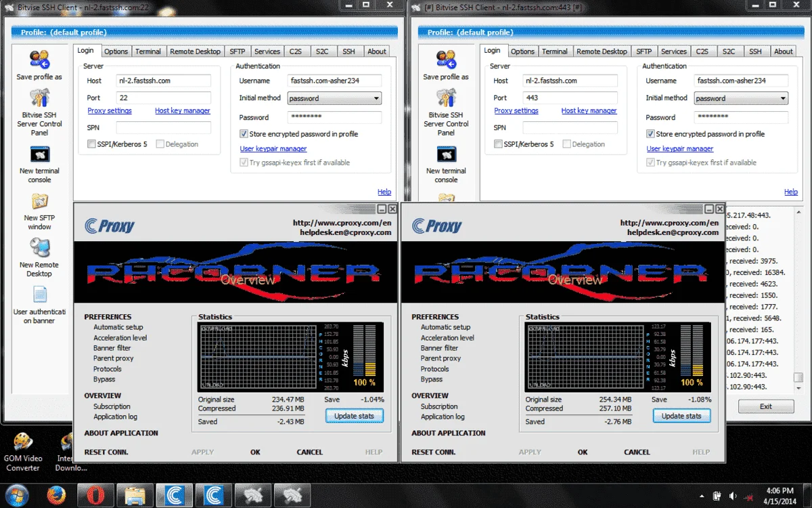Viewport: 812px width, 508px height.
Task: Enable SSPI/Kerberos 5 in the port 443 window
Action: pos(498,144)
